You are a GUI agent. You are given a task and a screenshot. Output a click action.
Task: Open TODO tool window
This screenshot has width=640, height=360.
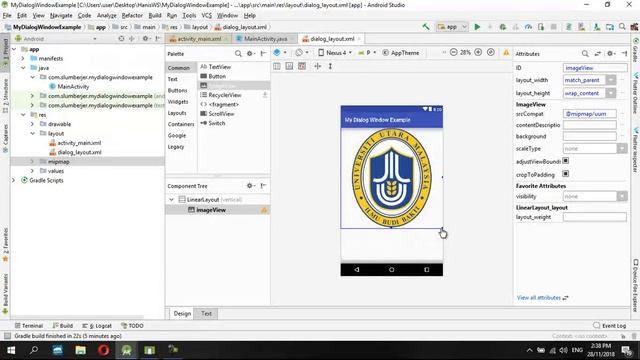tap(132, 326)
